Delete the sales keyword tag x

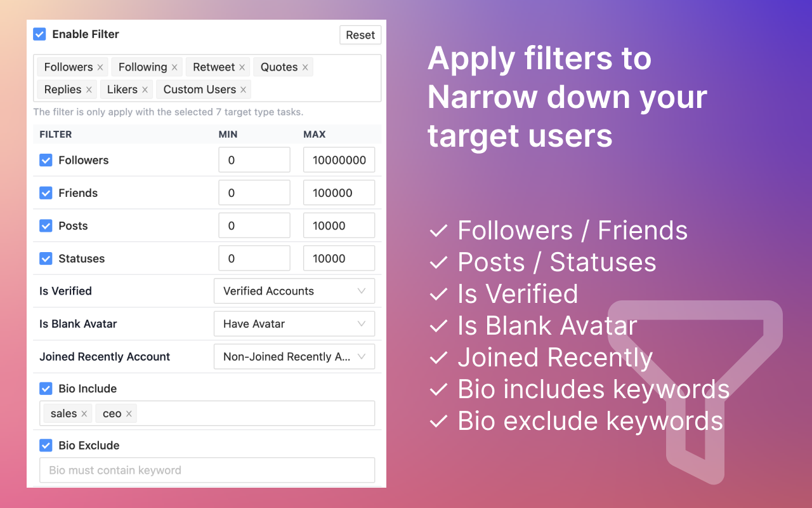click(84, 413)
